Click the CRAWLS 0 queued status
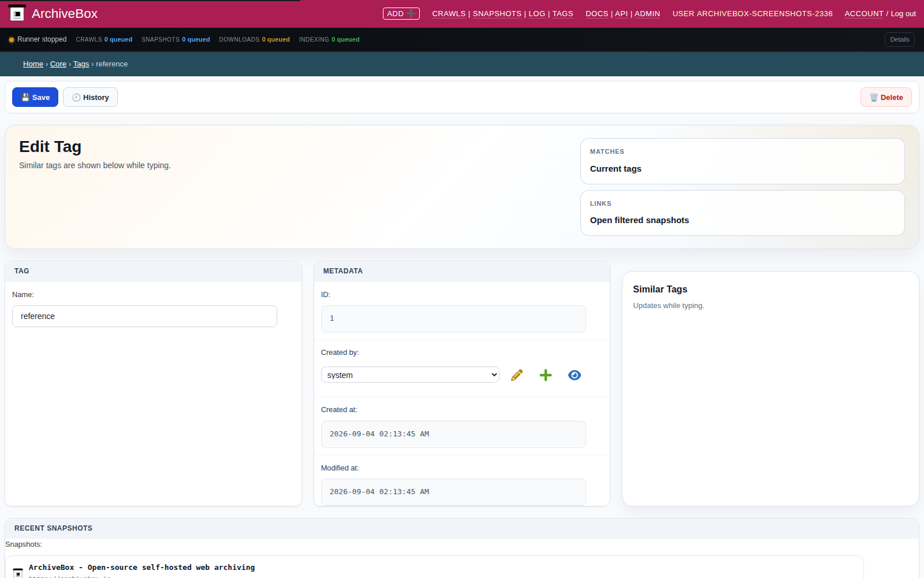Viewport: 924px width, 578px height. (x=104, y=39)
